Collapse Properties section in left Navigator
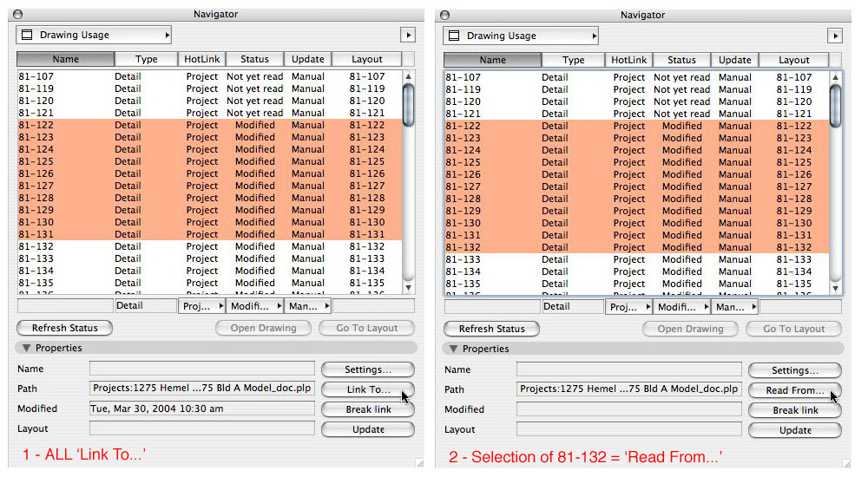Screen dimensions: 868x477 [x=26, y=348]
